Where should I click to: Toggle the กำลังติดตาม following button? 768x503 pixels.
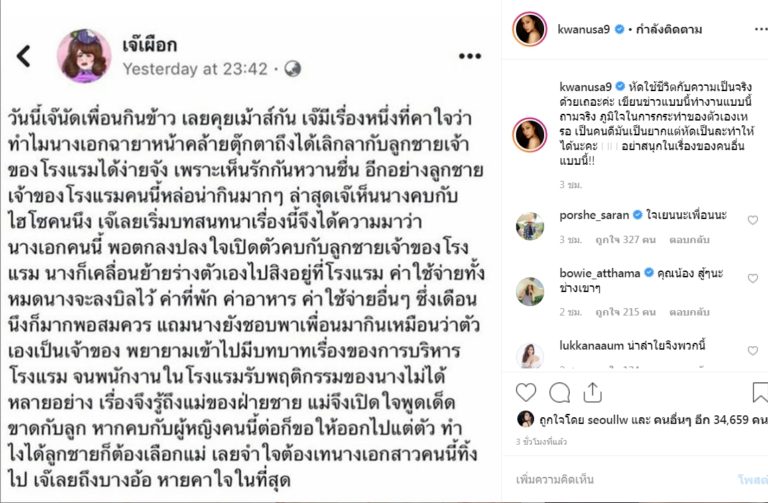point(669,29)
